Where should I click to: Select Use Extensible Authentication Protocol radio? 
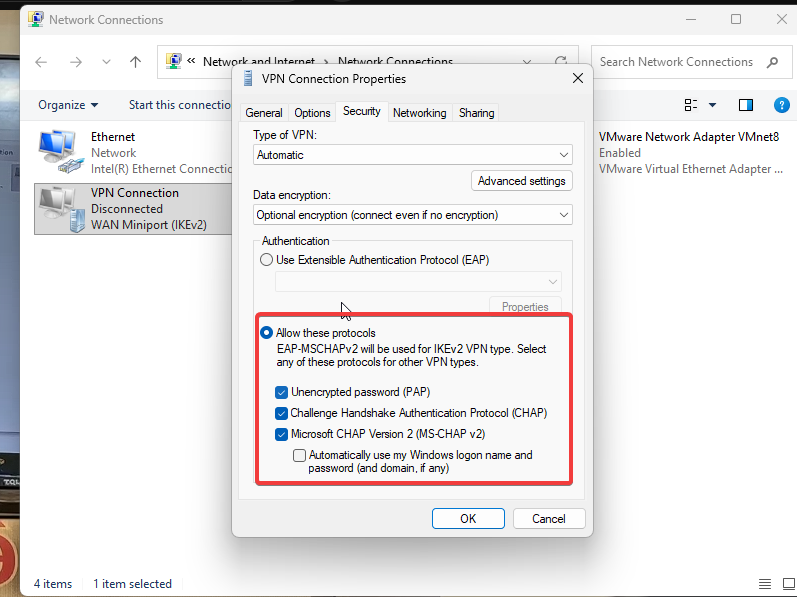point(266,260)
